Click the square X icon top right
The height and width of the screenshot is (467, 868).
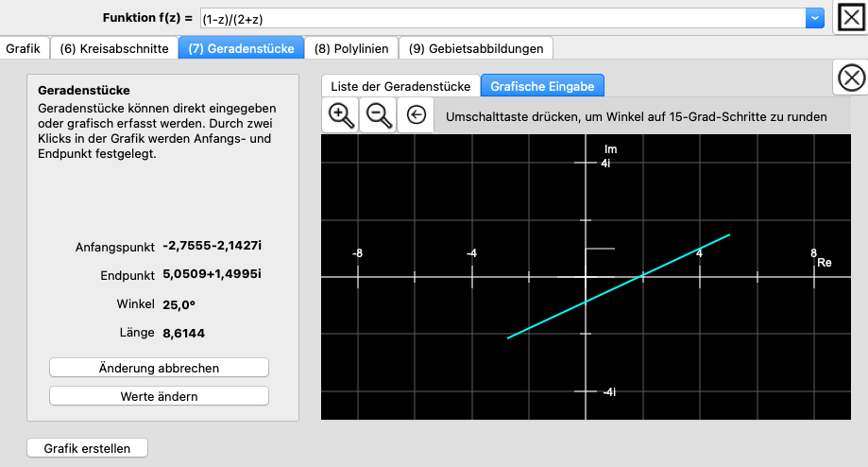pyautogui.click(x=850, y=18)
